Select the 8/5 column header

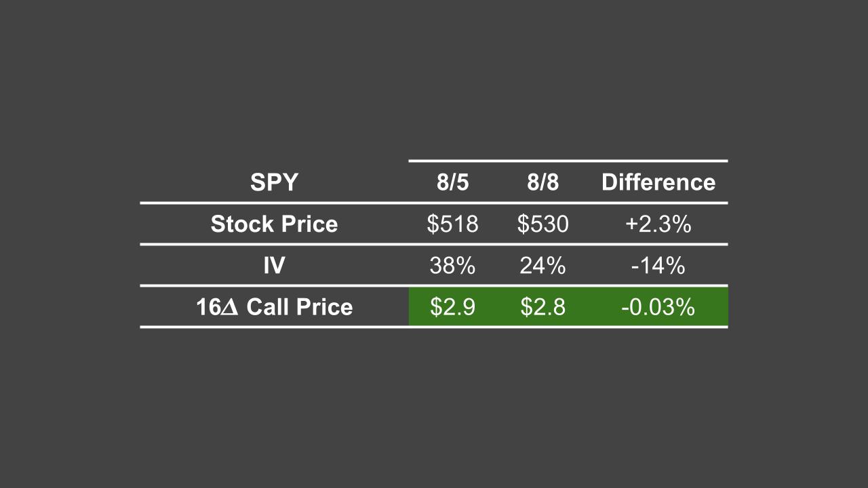tap(452, 182)
